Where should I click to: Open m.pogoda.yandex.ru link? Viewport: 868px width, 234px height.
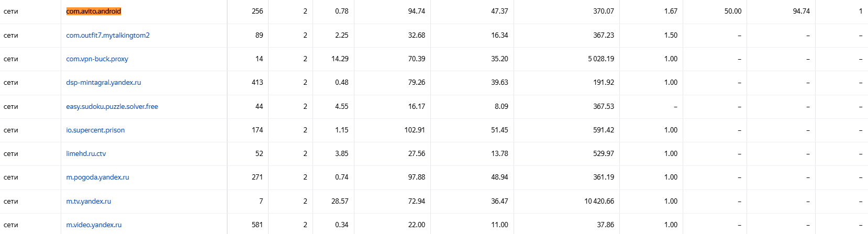click(x=97, y=177)
